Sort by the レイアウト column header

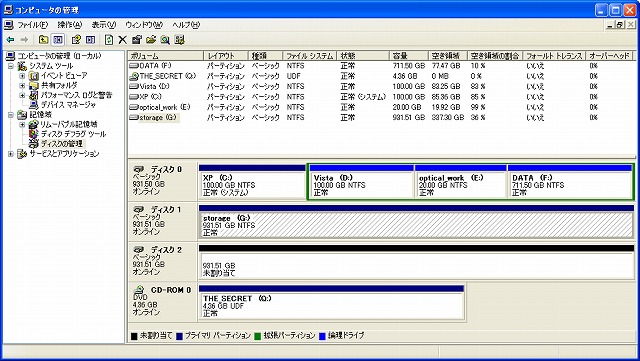coord(226,56)
